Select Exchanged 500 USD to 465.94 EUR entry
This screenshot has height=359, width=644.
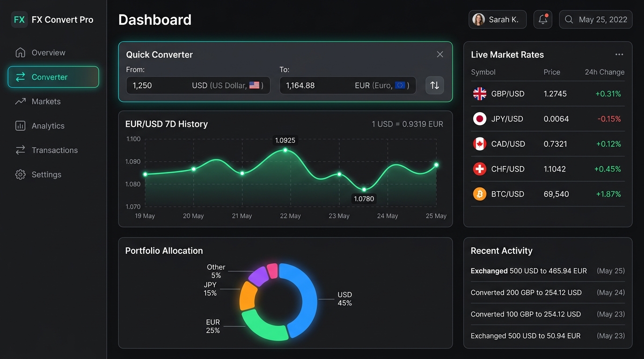click(548, 271)
